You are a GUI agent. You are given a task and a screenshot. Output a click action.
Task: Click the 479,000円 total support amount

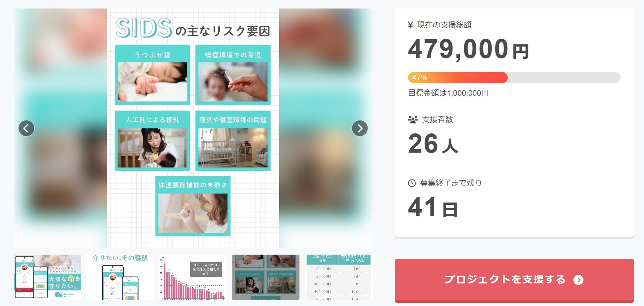[x=469, y=49]
